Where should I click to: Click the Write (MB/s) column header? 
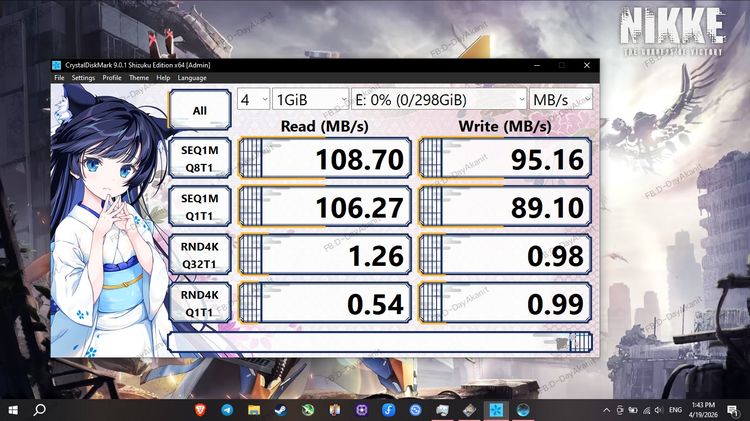click(x=505, y=126)
